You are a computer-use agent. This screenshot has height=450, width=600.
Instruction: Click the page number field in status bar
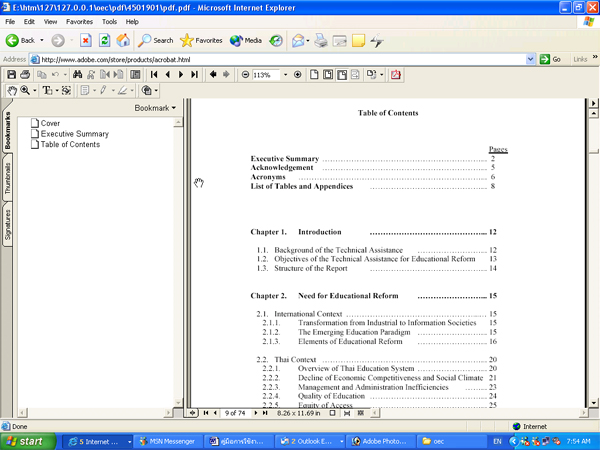coord(238,412)
